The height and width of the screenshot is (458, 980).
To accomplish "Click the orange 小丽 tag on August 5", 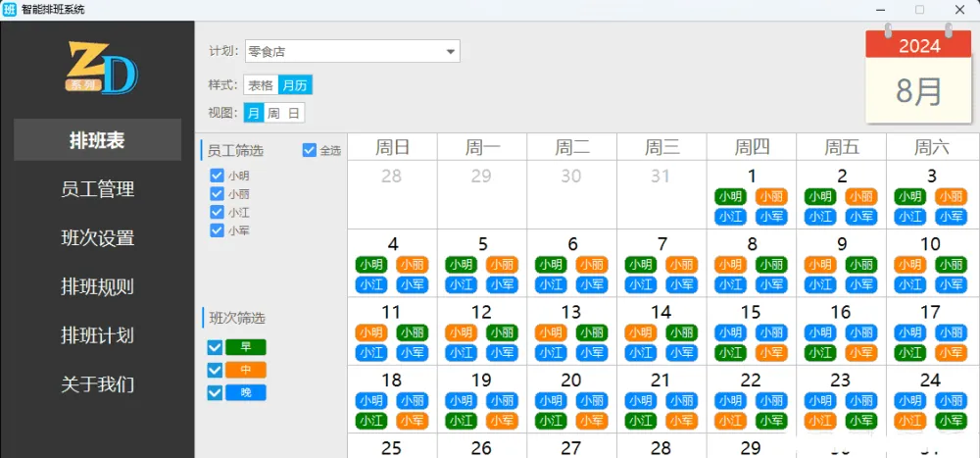I will click(502, 265).
